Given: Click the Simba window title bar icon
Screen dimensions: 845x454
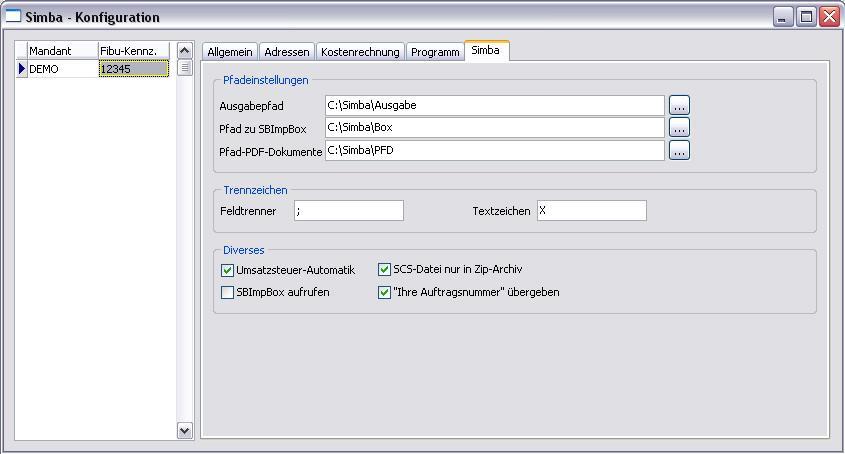Looking at the screenshot, I should (x=13, y=16).
